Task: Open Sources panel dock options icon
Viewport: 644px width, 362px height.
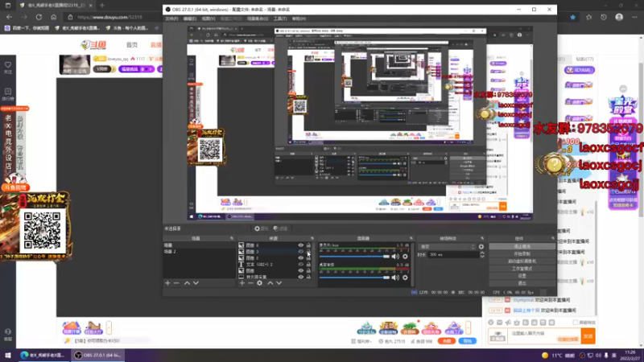Action: (x=312, y=238)
